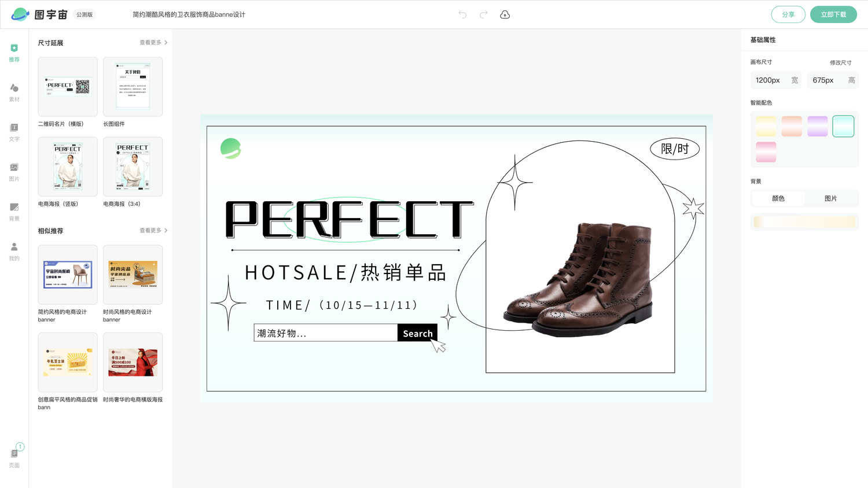
Task: Open the 时尚风格的电商设计 banner thumbnail
Action: (x=133, y=275)
